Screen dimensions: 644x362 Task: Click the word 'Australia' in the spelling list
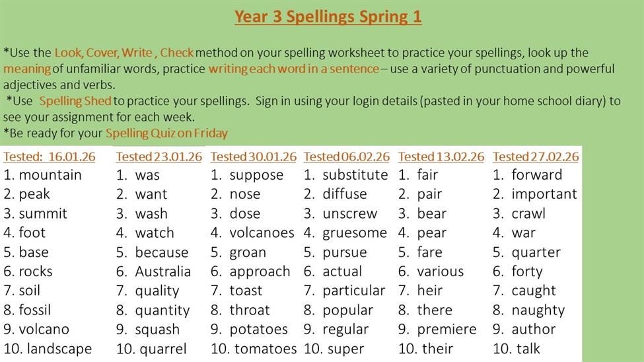click(x=162, y=271)
